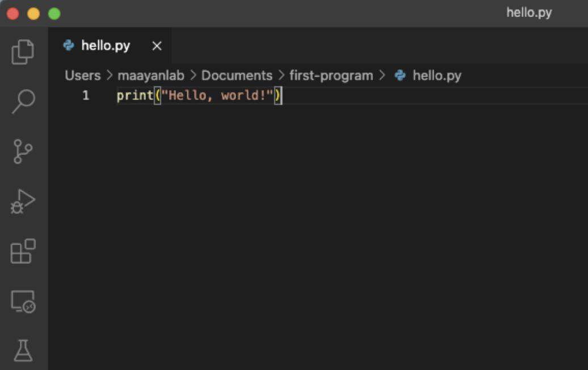
Task: Open the Explorer view in activity bar
Action: pyautogui.click(x=23, y=52)
